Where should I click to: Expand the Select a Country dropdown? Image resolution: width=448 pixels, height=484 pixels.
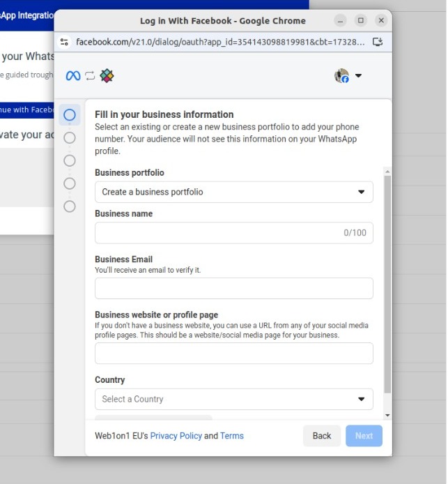click(233, 399)
